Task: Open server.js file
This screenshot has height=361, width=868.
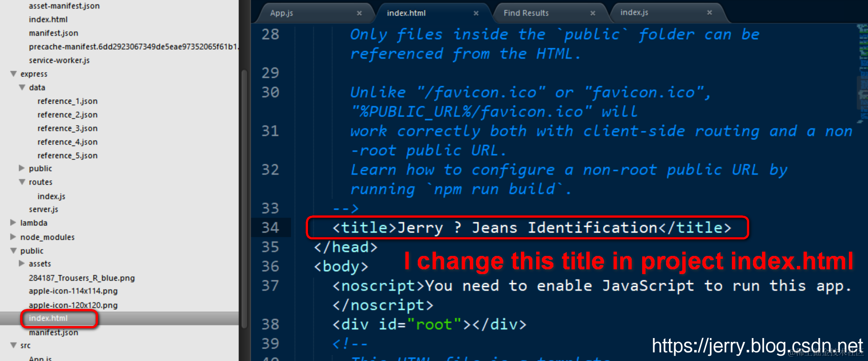Action: (43, 209)
